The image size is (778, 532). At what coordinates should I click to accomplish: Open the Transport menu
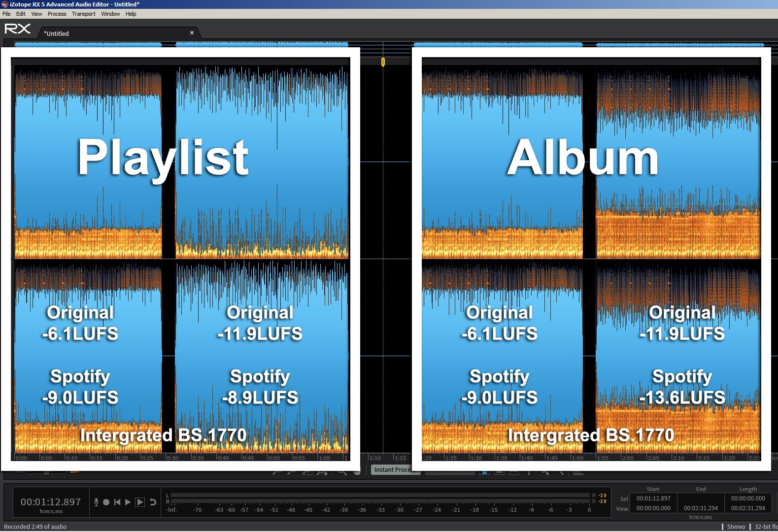83,14
